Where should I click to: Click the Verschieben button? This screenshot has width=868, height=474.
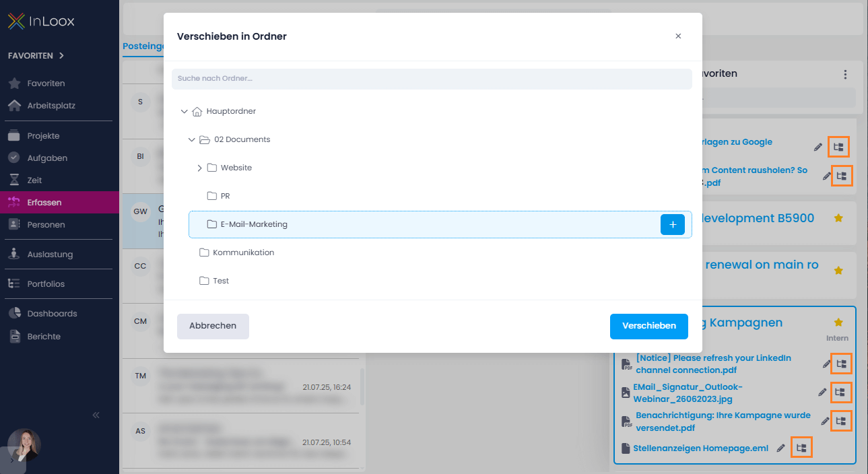[x=648, y=326]
